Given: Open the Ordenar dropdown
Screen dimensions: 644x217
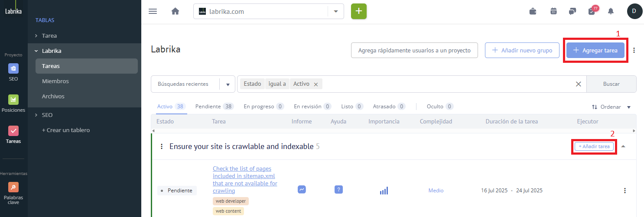Looking at the screenshot, I should click(611, 107).
